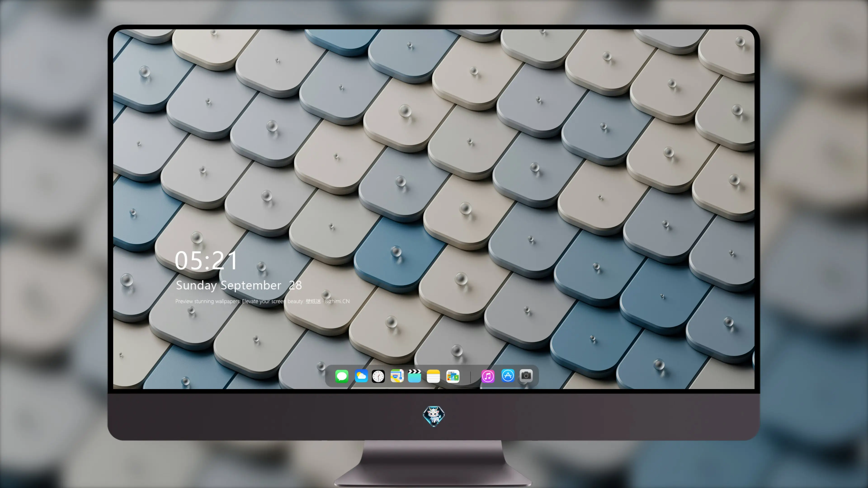The height and width of the screenshot is (488, 868).
Task: Click the 05:21 clock display
Action: pos(206,261)
